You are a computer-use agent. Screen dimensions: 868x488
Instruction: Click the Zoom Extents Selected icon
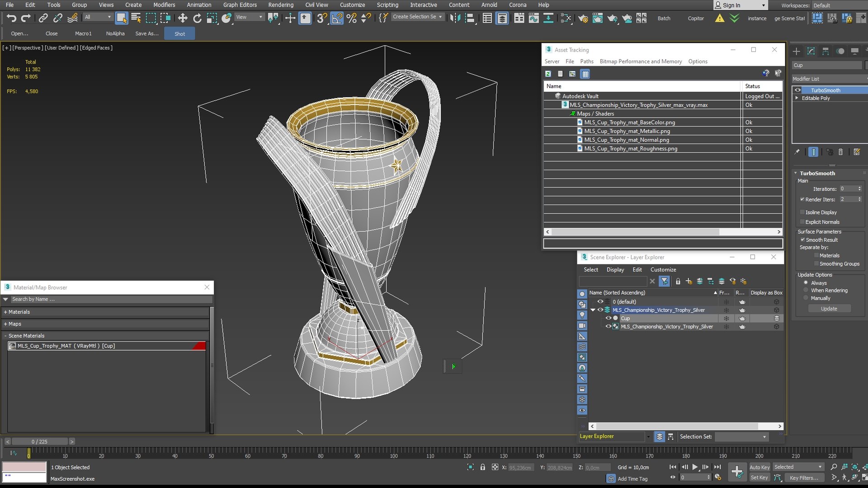[x=855, y=467]
